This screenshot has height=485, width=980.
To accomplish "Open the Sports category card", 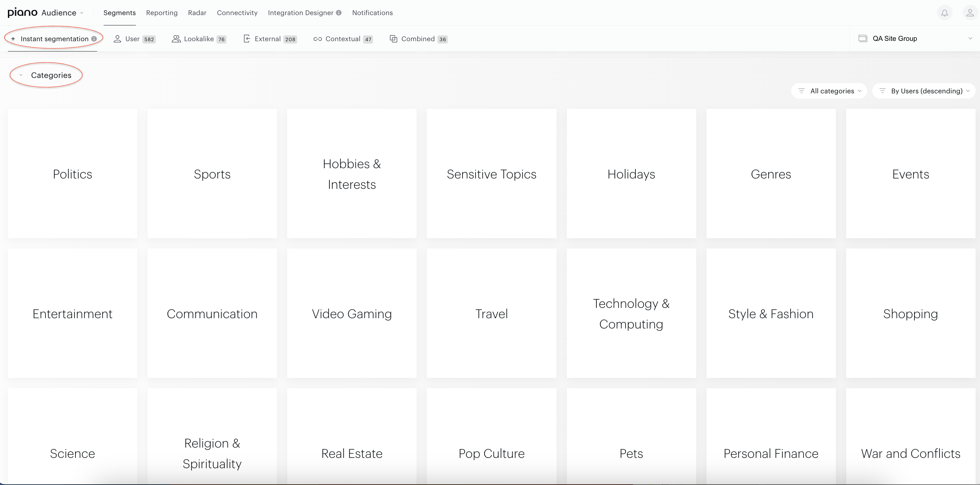I will coord(212,174).
